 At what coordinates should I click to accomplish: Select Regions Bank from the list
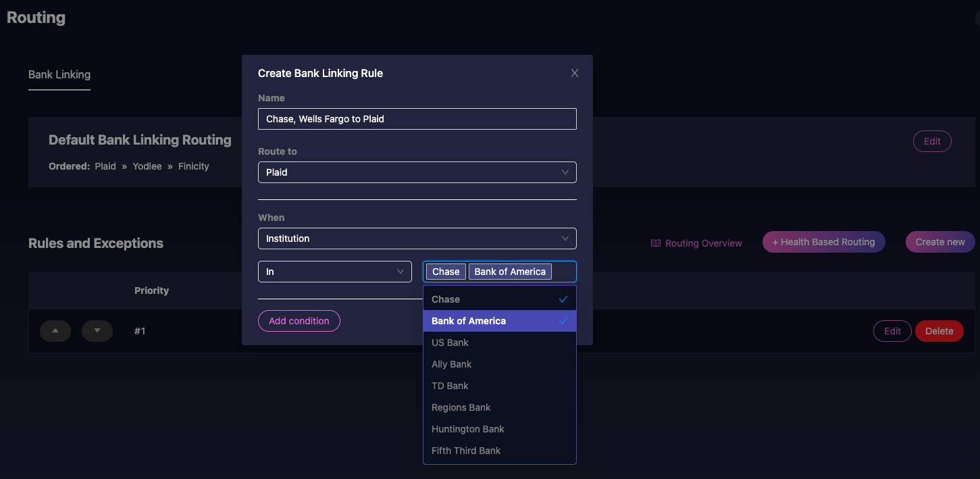pyautogui.click(x=500, y=407)
